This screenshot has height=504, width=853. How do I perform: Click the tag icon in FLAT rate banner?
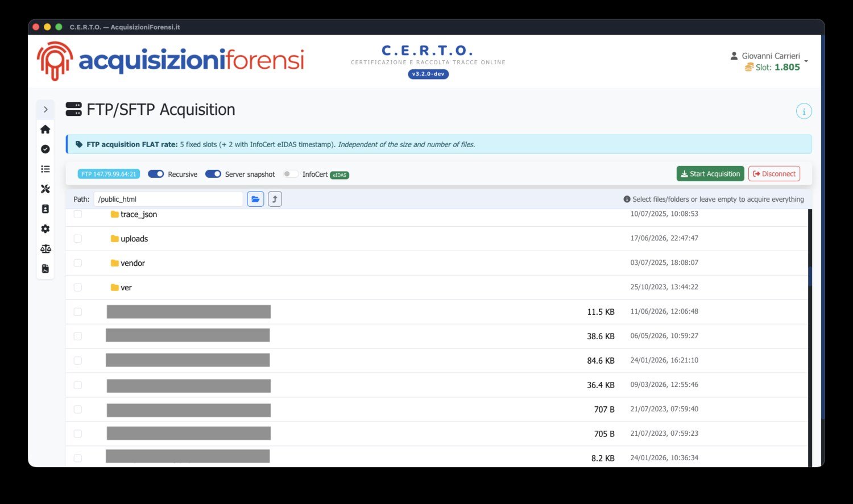click(x=79, y=144)
